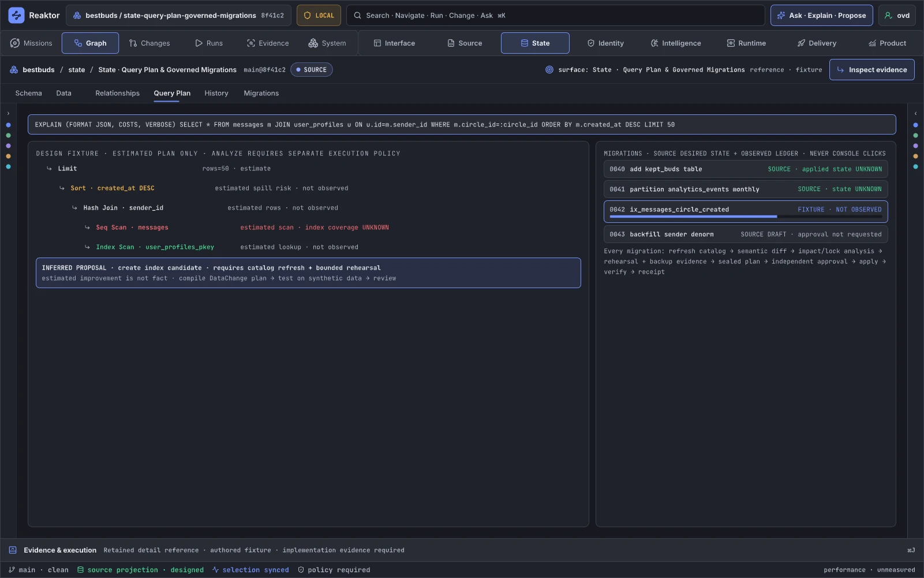Switch to the Schema tab
This screenshot has height=578, width=924.
29,93
